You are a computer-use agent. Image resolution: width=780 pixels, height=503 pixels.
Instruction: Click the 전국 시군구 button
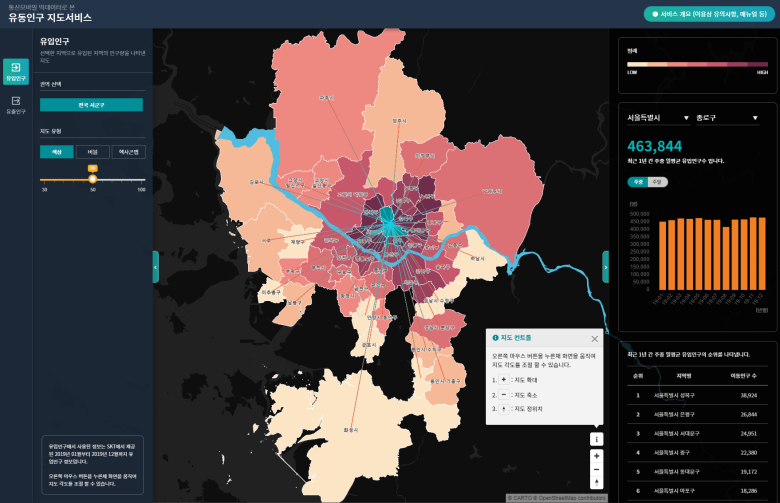pos(91,105)
